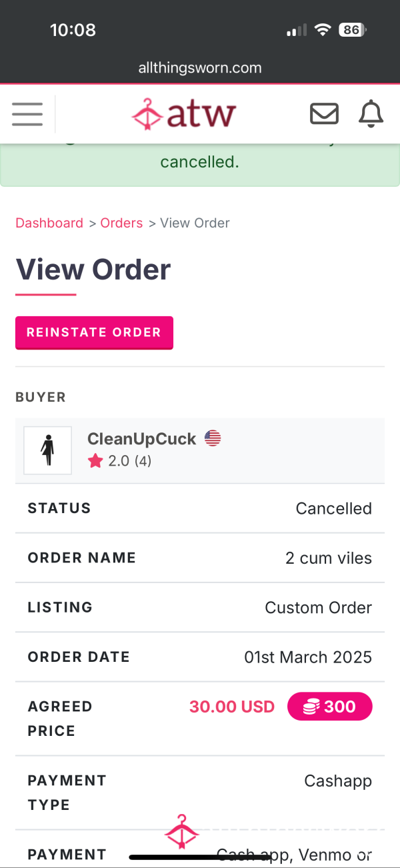Image resolution: width=400 pixels, height=868 pixels.
Task: Tap the Cancelled status value
Action: pyautogui.click(x=334, y=508)
